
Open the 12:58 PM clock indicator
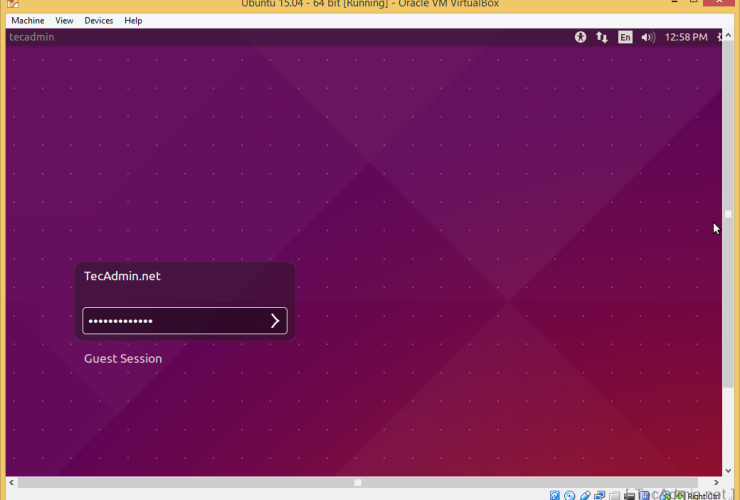686,37
